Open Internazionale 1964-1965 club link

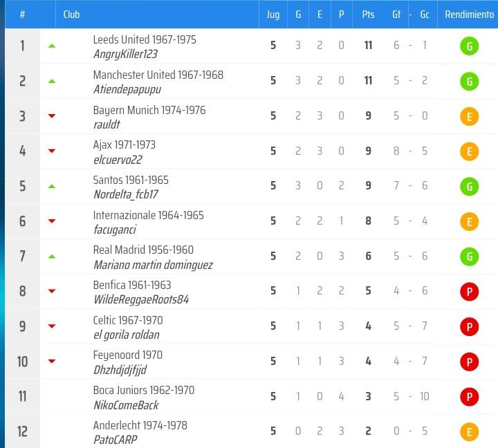point(148,215)
